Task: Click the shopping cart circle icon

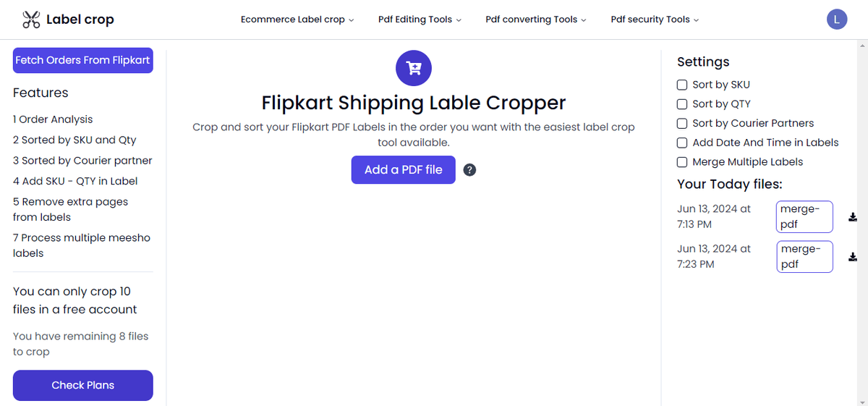Action: 414,69
